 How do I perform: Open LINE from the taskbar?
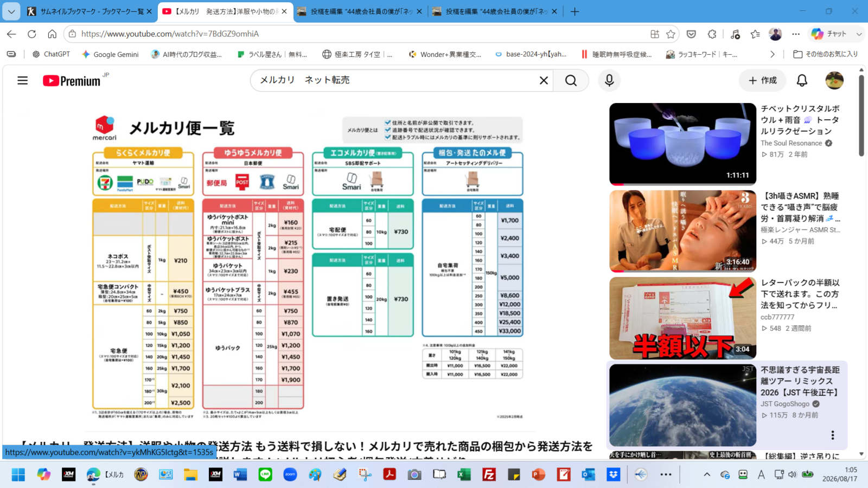pos(265,475)
